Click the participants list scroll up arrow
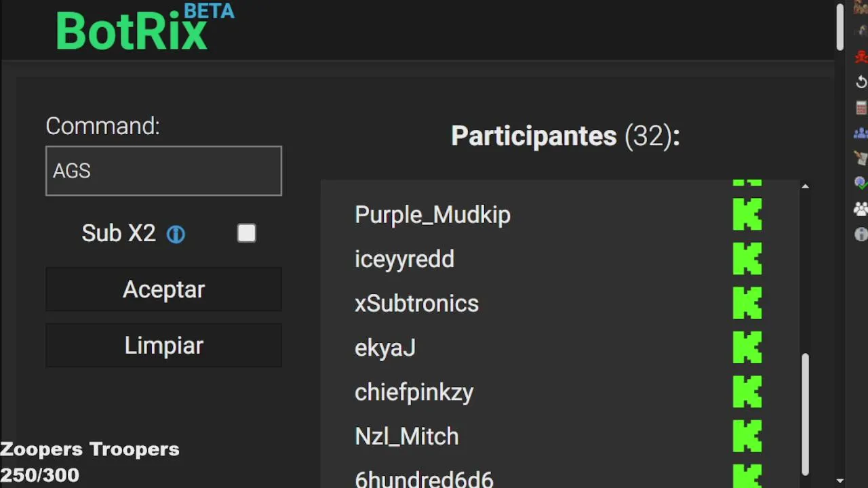868x488 pixels. 805,186
